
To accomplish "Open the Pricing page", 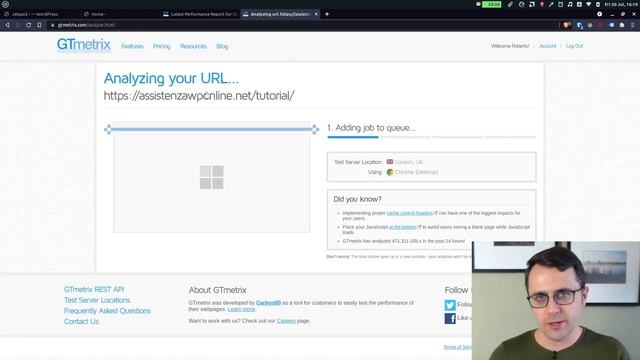I will coord(162,46).
